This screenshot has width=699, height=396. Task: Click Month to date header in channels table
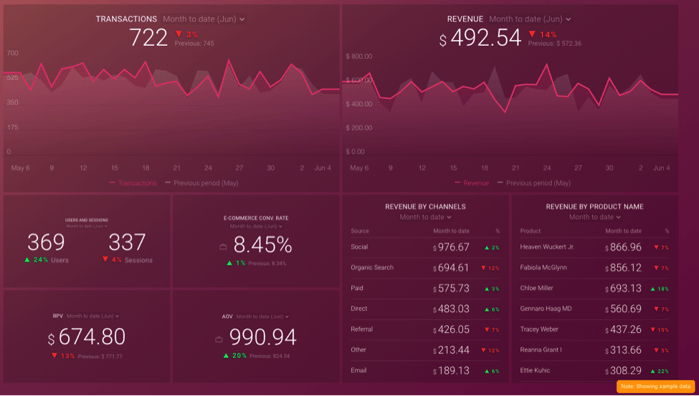click(x=451, y=231)
